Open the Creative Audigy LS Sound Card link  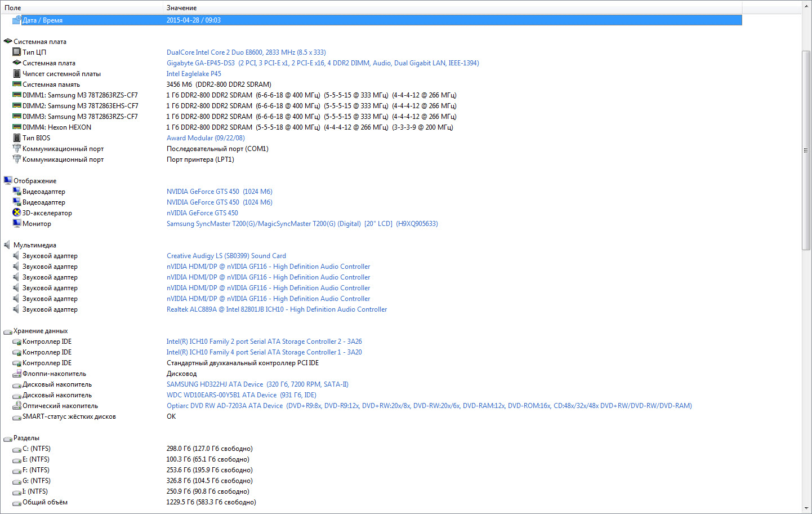[x=226, y=256]
